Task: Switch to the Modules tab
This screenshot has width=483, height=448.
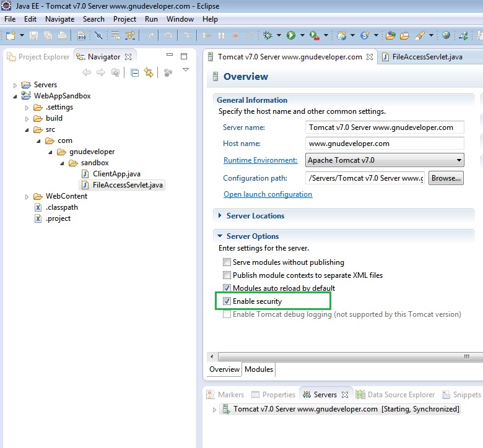Action: pos(259,369)
